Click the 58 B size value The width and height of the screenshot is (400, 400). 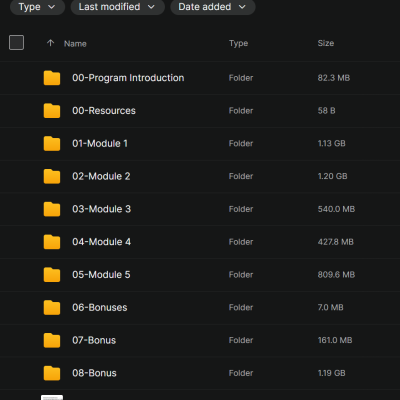[326, 111]
